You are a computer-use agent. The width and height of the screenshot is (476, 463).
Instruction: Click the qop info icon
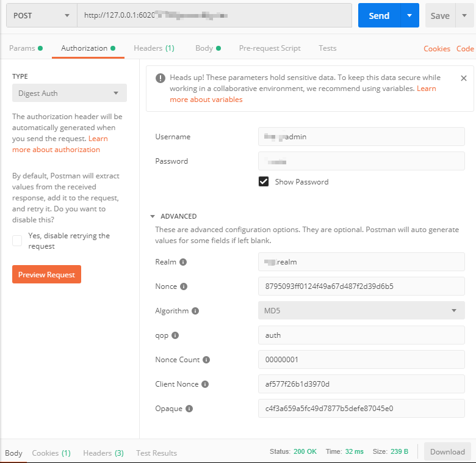point(175,335)
